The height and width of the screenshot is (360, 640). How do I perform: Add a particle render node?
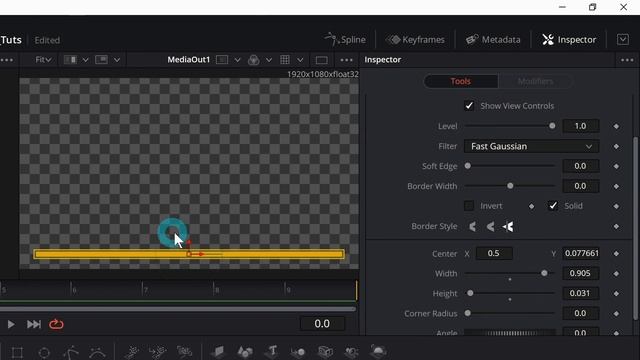[x=184, y=351]
